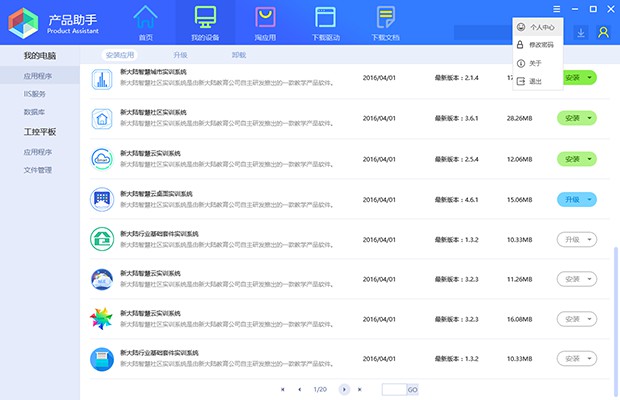
Task: Switch to the 安装应用 tab
Action: pyautogui.click(x=120, y=55)
